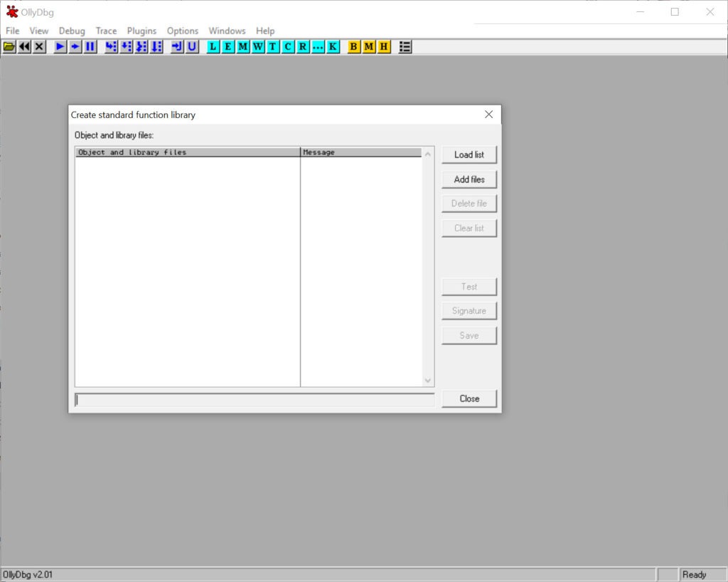Click the Save button
Viewport: 728px width, 582px height.
[x=469, y=335]
